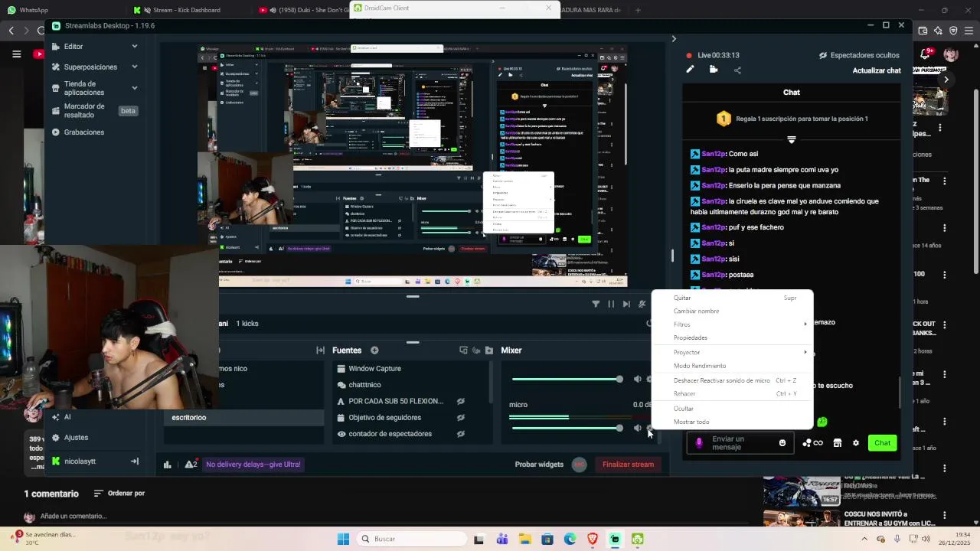
Task: Toggle the REC recording button
Action: point(580,465)
